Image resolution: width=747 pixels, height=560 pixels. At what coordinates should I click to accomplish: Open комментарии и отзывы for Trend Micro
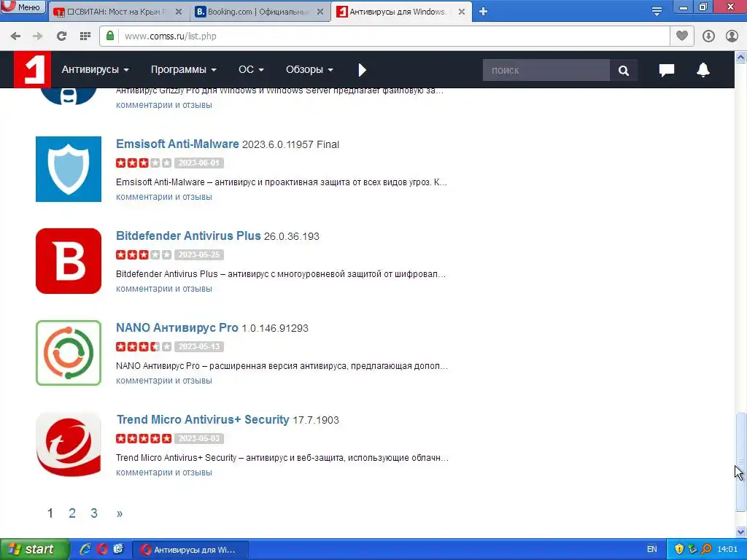[164, 472]
